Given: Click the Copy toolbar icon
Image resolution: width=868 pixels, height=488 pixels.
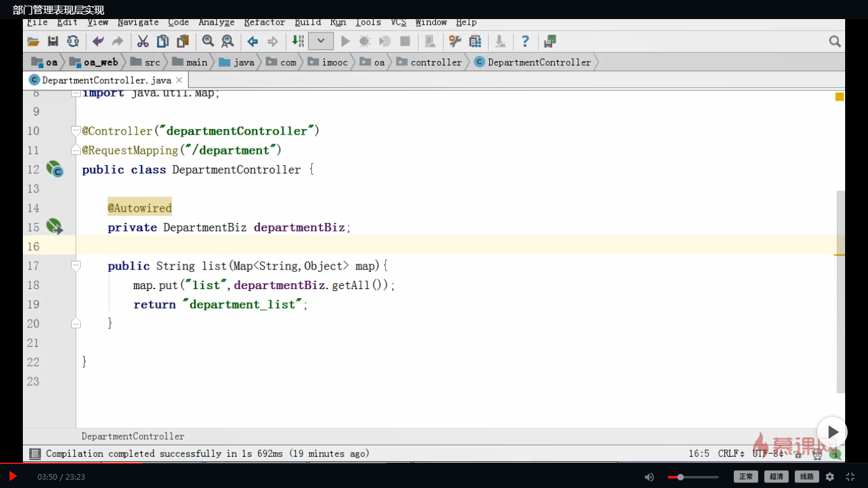Looking at the screenshot, I should pos(163,41).
